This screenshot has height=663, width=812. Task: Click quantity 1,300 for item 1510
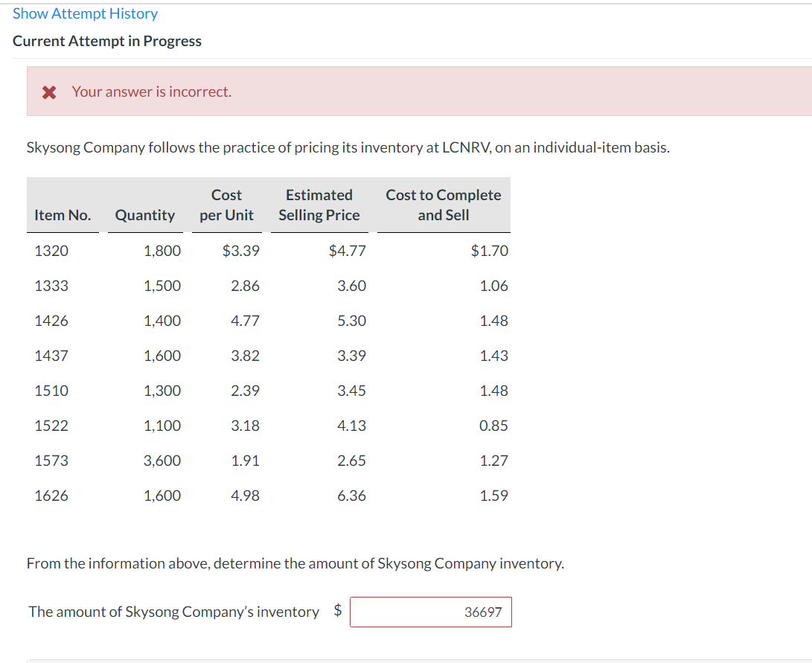162,390
